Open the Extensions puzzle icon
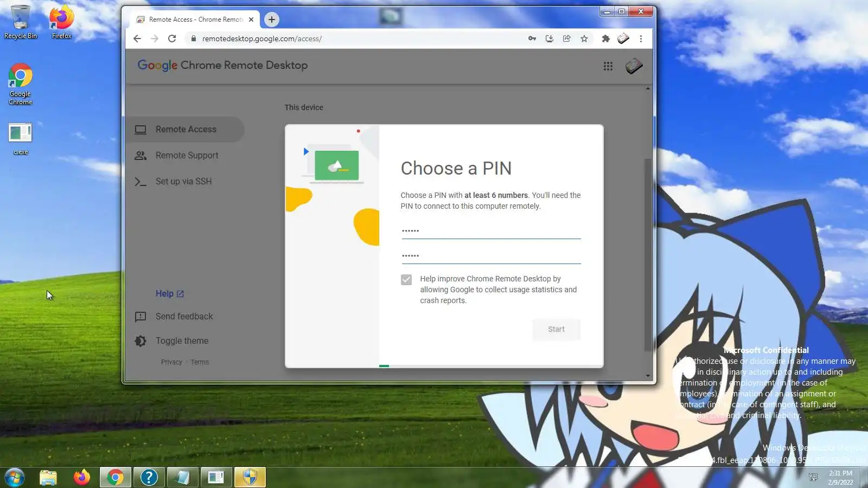This screenshot has height=488, width=868. 606,38
